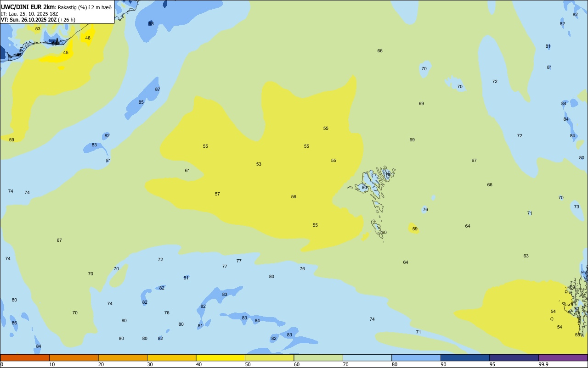Screen dimensions: 588x368
Task: Select the 20–30 amber legend swatch
Action: (x=123, y=357)
